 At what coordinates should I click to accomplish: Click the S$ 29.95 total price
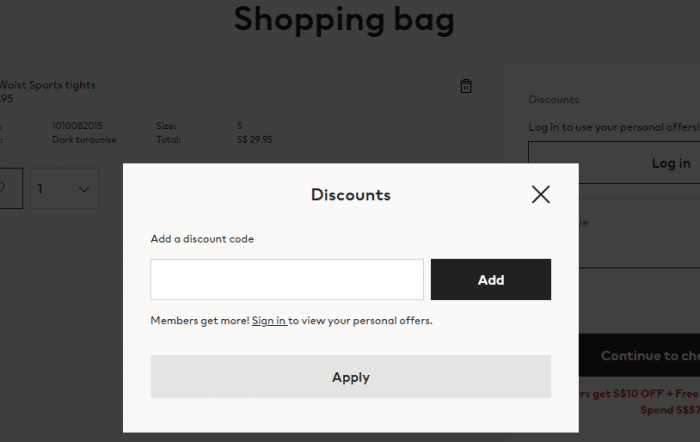click(254, 140)
